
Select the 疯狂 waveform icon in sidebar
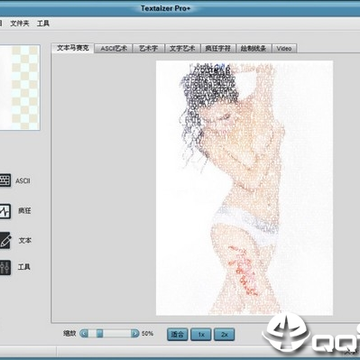5,211
